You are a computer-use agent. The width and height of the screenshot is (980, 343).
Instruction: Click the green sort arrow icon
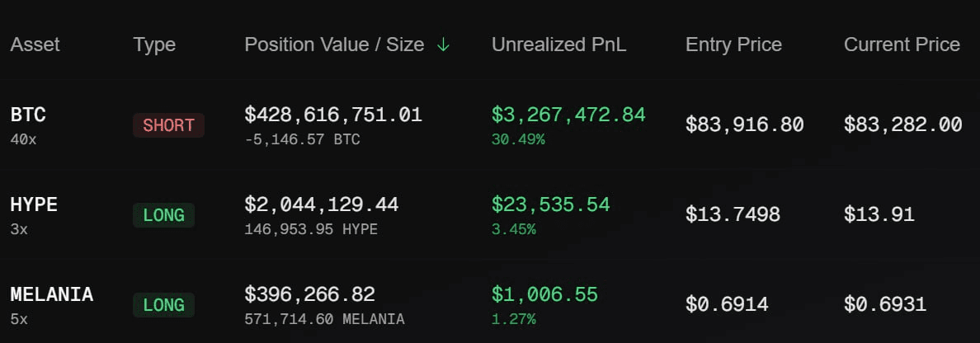tap(443, 45)
